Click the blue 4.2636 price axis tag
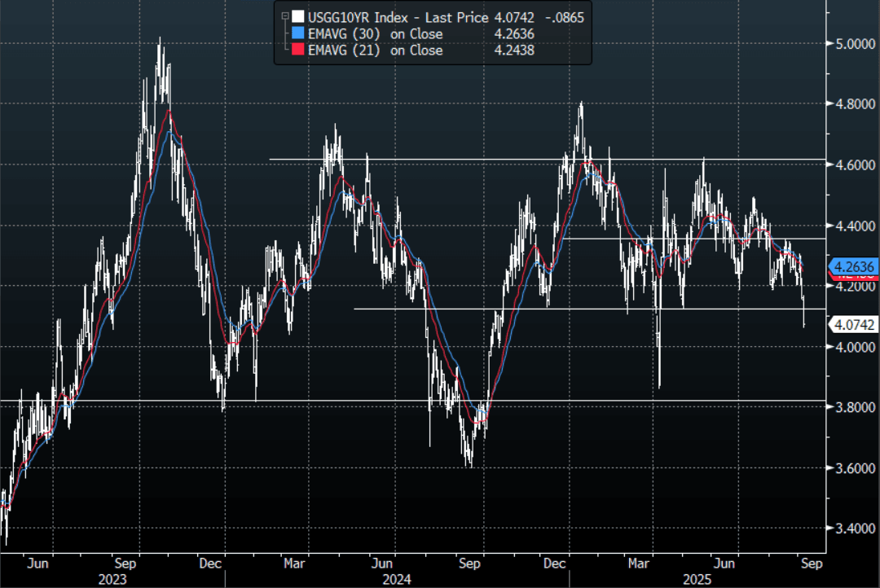This screenshot has width=880, height=588. tap(852, 265)
